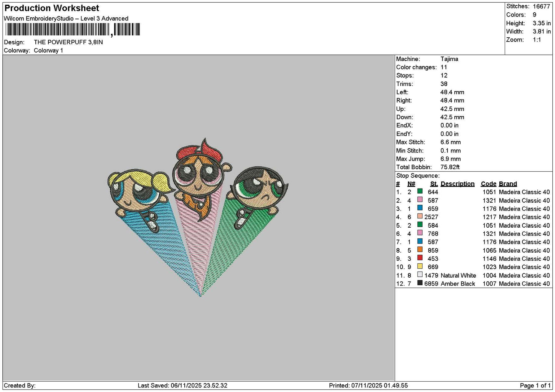Click the Max Jump value 6.9 mm
Image resolution: width=555 pixels, height=392 pixels.
(x=451, y=159)
